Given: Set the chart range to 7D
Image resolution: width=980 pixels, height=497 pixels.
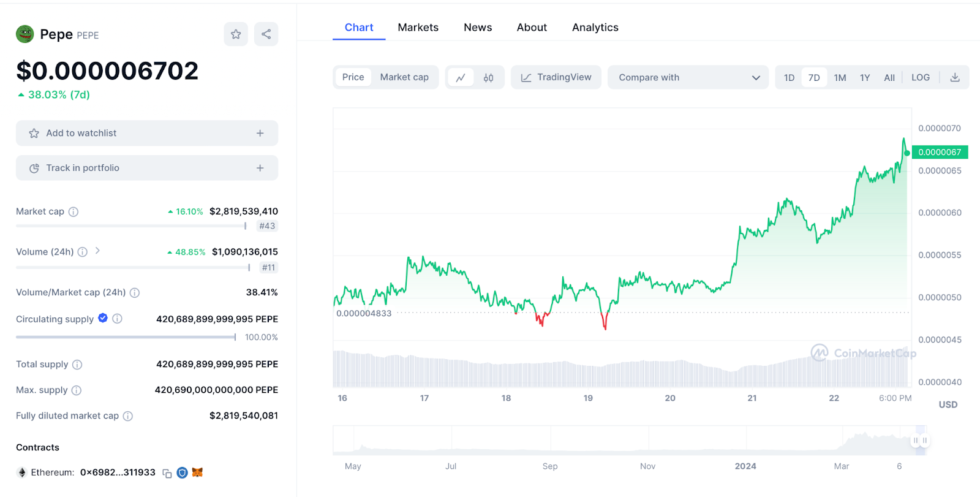Looking at the screenshot, I should pos(814,78).
